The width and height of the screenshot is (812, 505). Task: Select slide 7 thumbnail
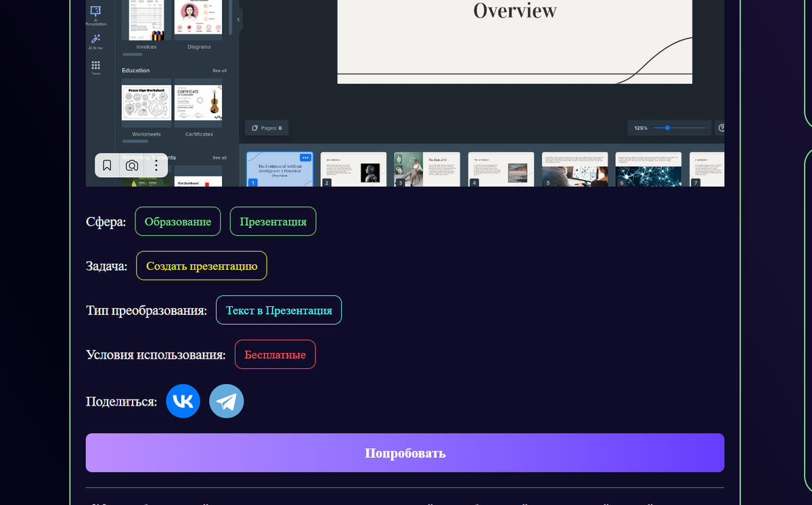click(x=706, y=170)
